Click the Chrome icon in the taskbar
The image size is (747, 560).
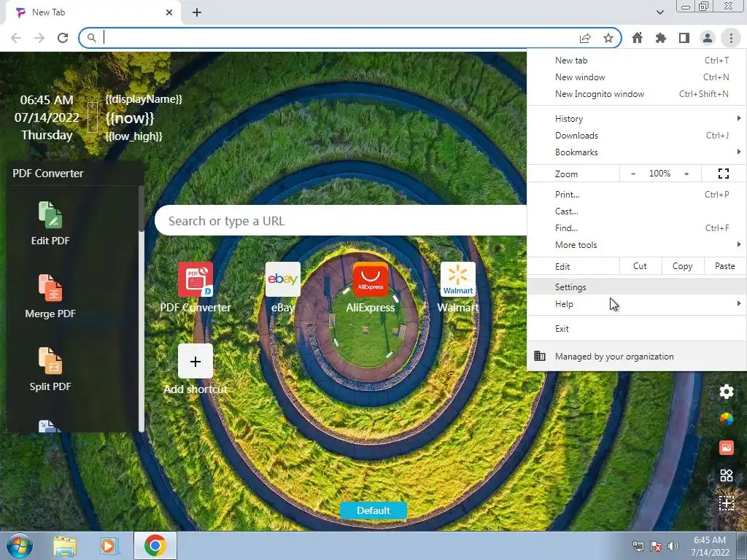click(x=155, y=545)
